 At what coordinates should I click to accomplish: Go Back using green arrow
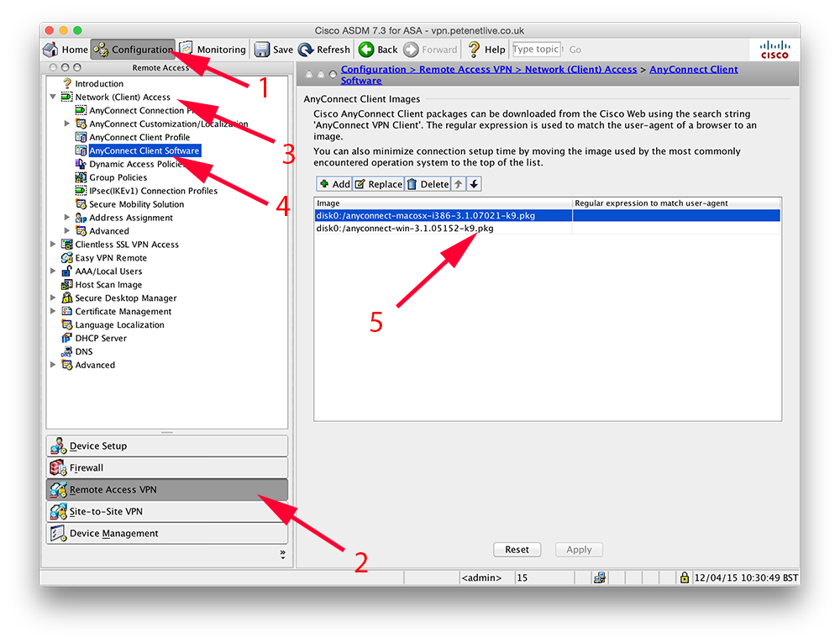click(x=378, y=50)
